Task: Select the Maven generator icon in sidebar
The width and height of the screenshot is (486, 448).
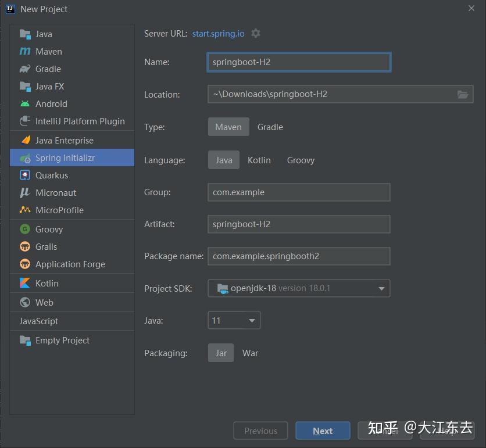Action: [24, 51]
